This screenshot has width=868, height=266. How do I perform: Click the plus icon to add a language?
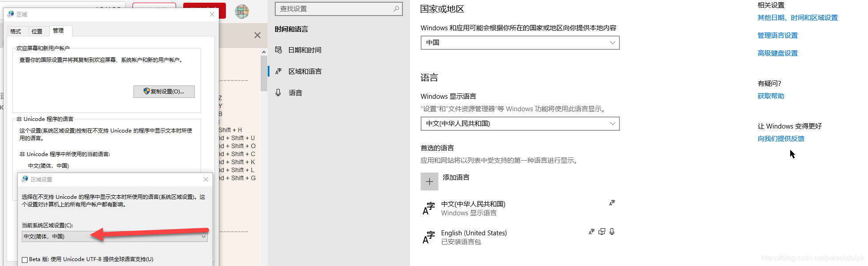[430, 181]
